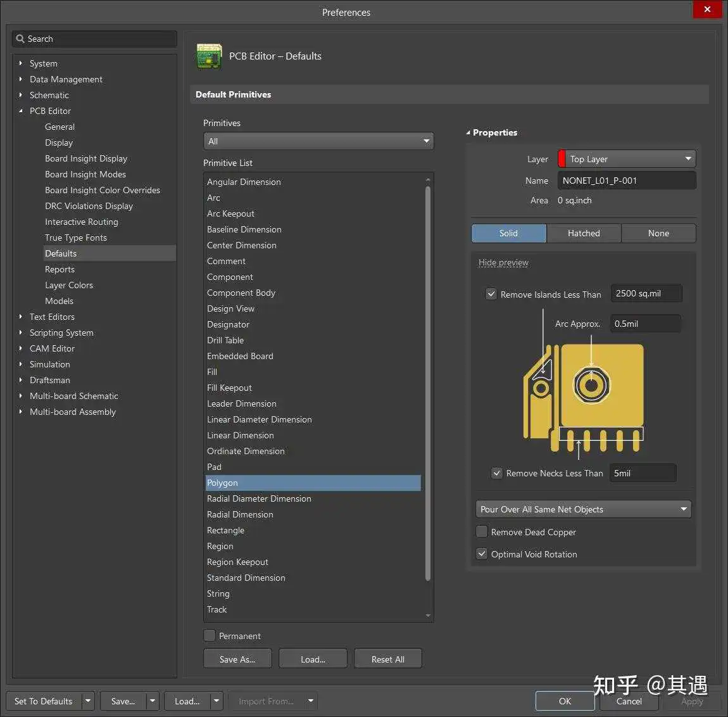Image resolution: width=728 pixels, height=717 pixels.
Task: Open the Models page
Action: (59, 301)
